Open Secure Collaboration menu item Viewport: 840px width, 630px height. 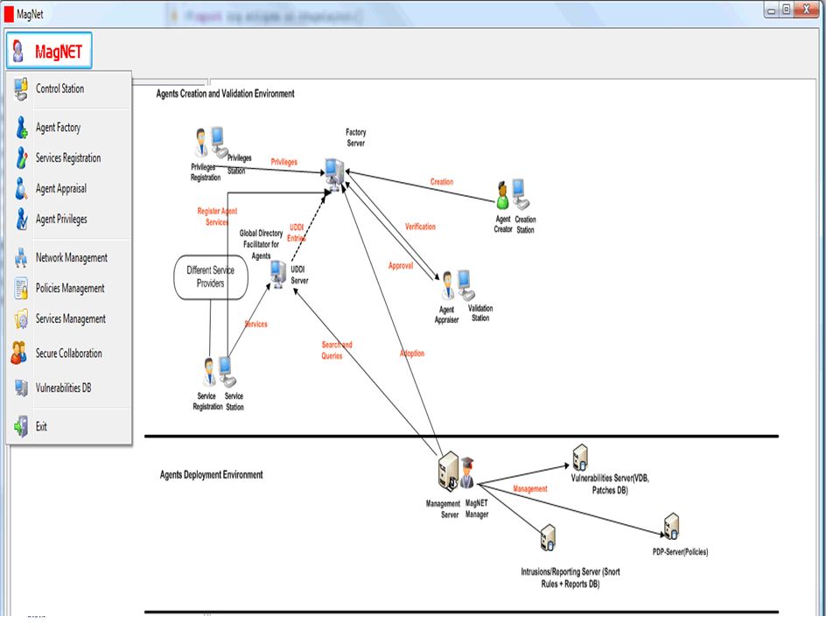[x=69, y=353]
